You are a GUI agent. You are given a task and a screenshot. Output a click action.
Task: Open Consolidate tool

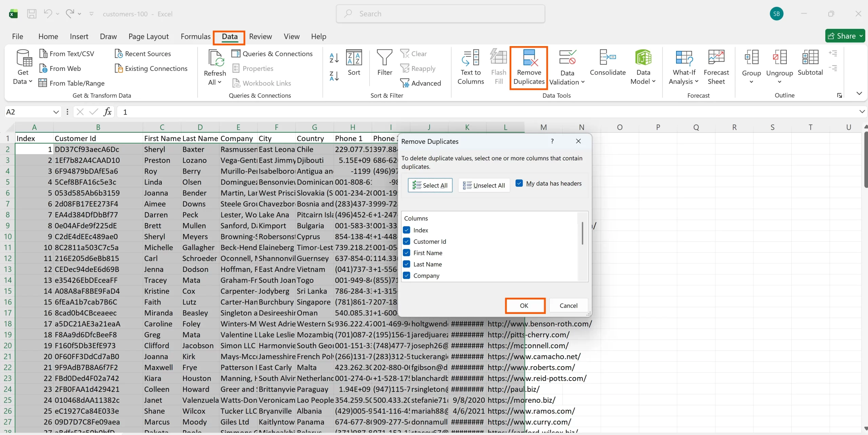pyautogui.click(x=608, y=63)
